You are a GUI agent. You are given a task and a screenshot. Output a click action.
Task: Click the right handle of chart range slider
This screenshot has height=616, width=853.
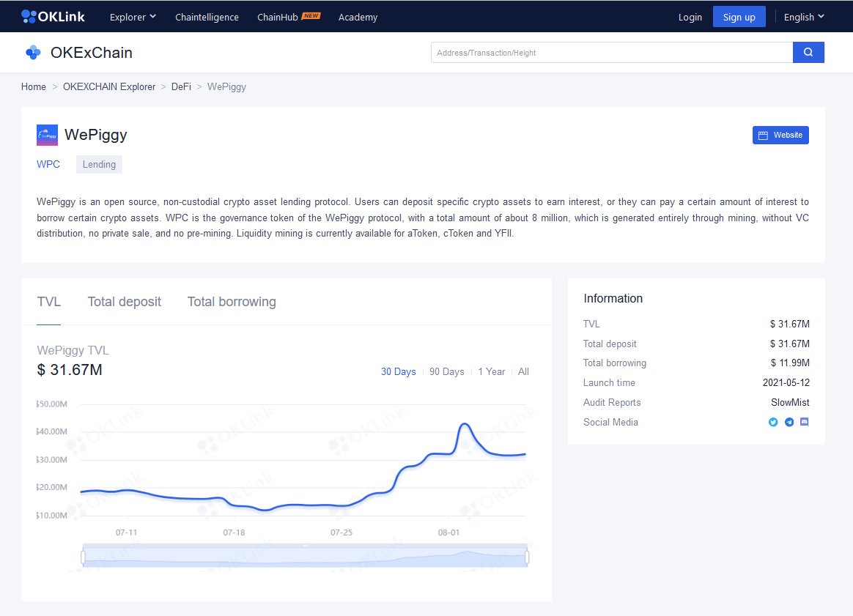tap(527, 557)
